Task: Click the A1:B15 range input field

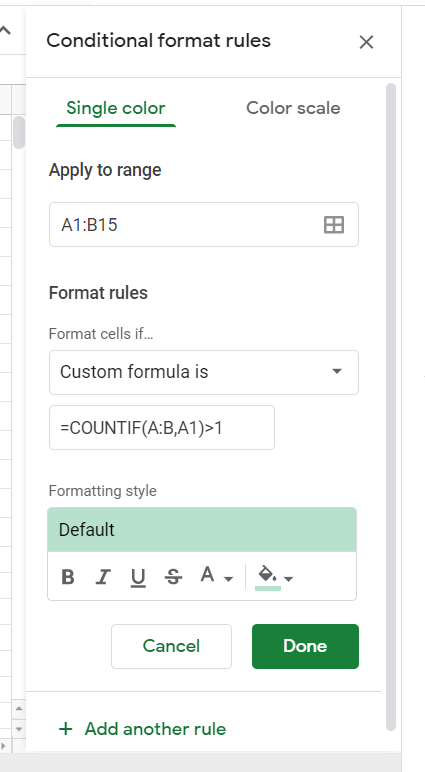Action: tap(204, 225)
